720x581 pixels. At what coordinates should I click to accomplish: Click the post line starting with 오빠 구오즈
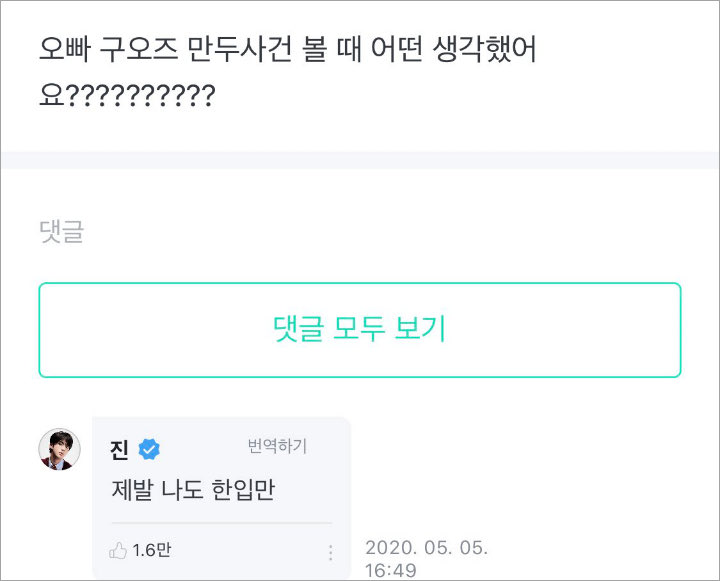[288, 49]
